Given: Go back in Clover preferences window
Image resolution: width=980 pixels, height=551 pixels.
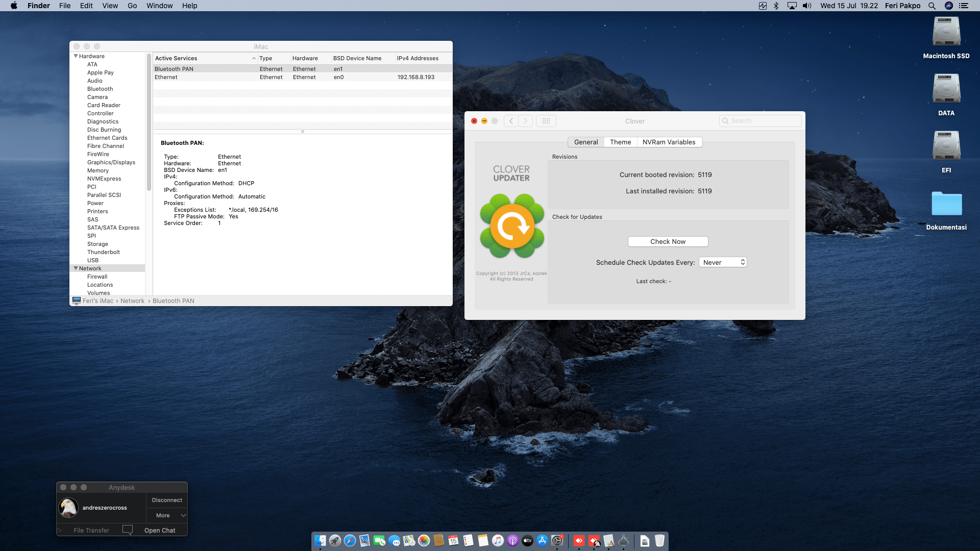Looking at the screenshot, I should [x=511, y=121].
